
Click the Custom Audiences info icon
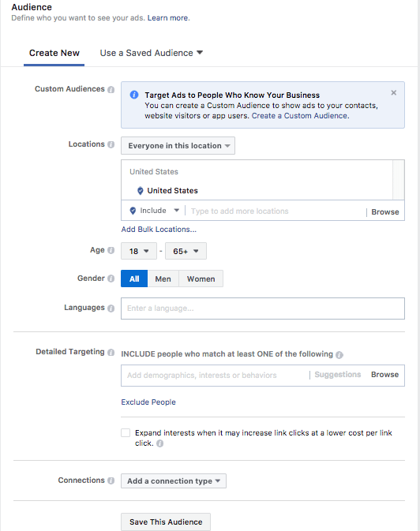111,89
